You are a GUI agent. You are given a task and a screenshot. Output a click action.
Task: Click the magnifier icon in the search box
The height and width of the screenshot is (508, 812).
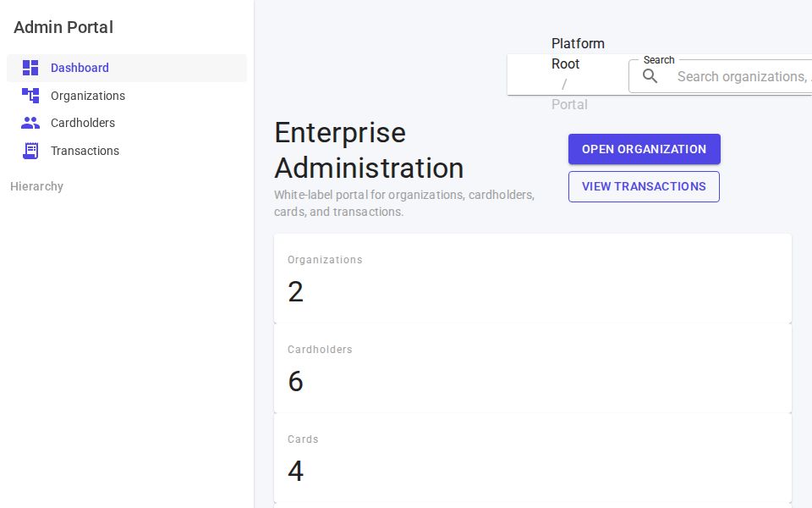650,76
